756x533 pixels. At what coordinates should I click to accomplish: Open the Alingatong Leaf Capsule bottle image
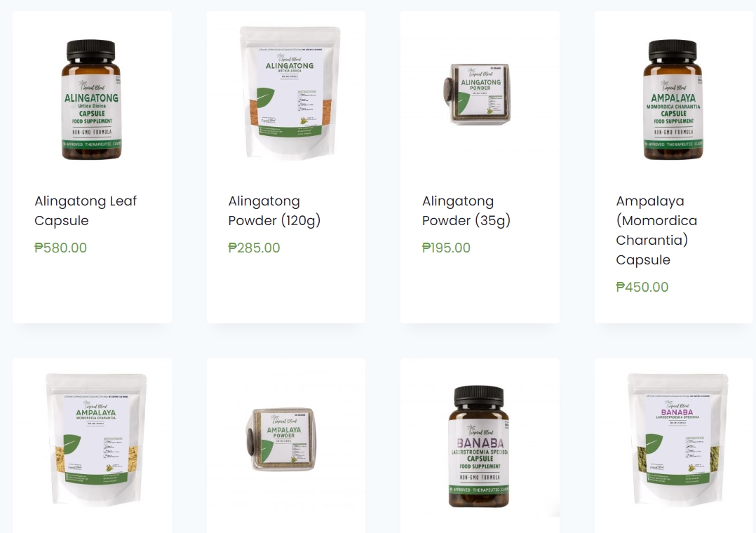point(92,100)
